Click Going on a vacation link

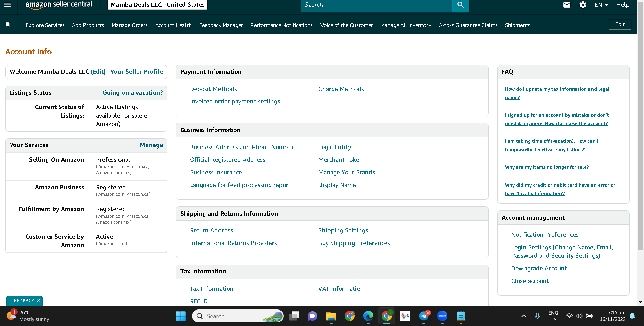[133, 93]
